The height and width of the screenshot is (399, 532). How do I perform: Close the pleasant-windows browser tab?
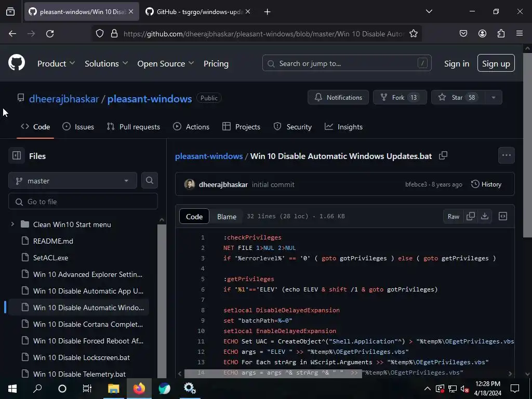(x=131, y=11)
